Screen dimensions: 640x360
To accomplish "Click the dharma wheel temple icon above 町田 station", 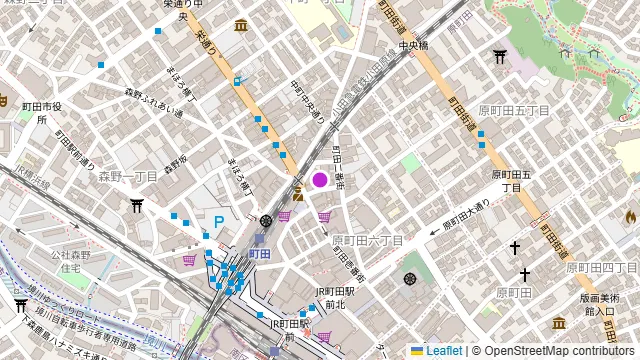I will 266,221.
